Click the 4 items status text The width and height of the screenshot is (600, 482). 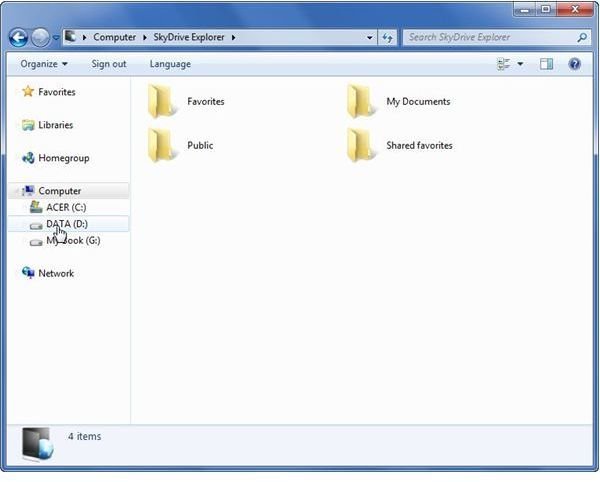click(85, 436)
